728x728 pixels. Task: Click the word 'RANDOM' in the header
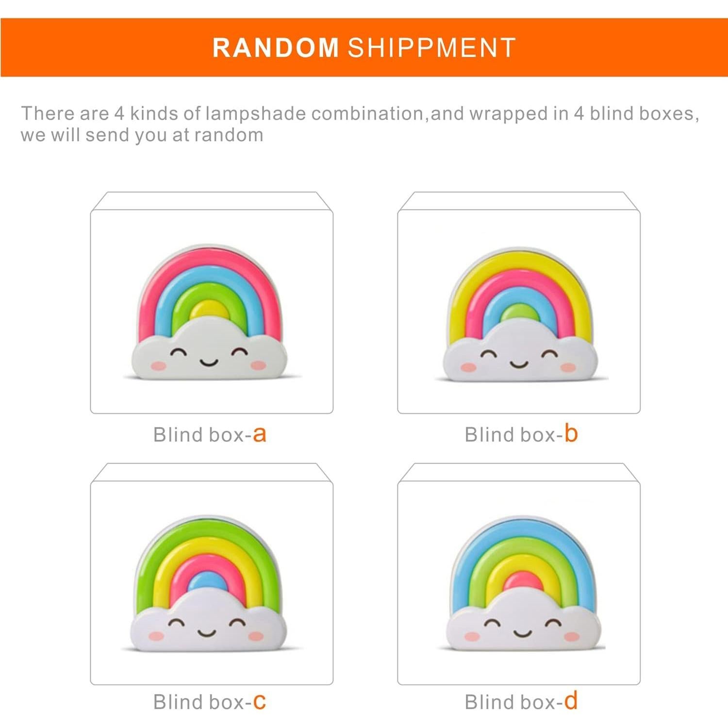[275, 48]
